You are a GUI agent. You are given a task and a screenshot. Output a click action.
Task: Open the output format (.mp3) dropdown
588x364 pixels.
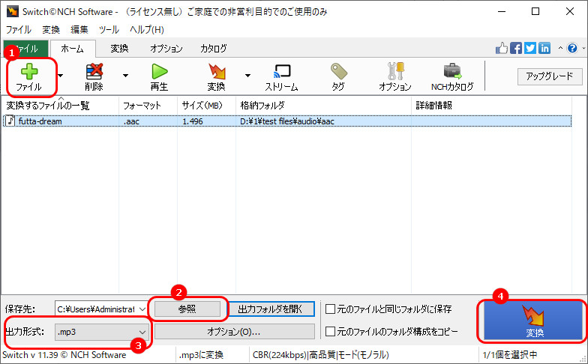142,332
